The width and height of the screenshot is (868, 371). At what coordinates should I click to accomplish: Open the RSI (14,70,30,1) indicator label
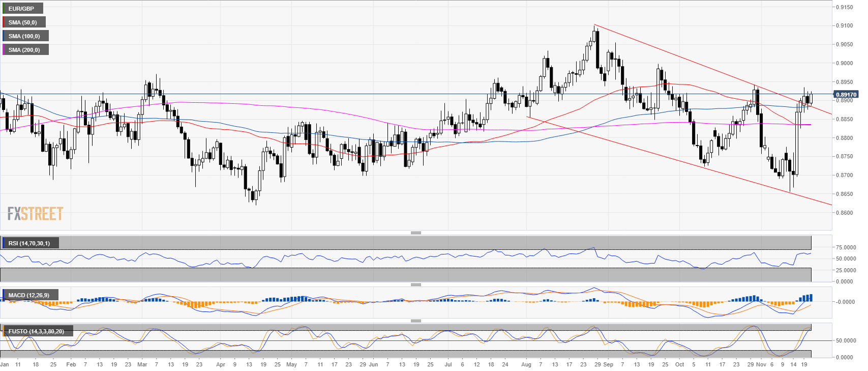click(29, 243)
